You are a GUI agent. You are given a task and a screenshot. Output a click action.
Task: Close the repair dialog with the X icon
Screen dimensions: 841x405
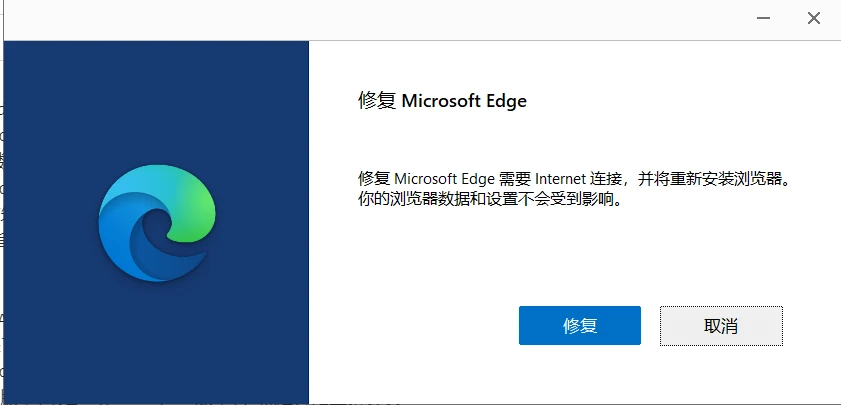[814, 18]
